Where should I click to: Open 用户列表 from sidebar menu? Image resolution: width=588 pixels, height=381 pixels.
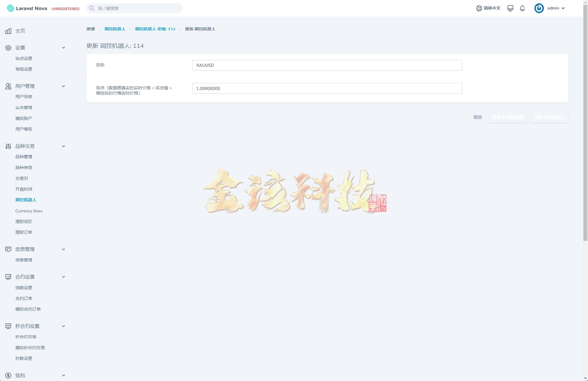pyautogui.click(x=24, y=97)
